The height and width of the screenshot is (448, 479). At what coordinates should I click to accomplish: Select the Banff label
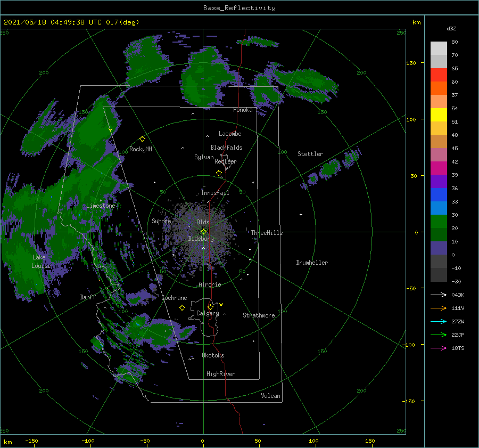pyautogui.click(x=88, y=297)
